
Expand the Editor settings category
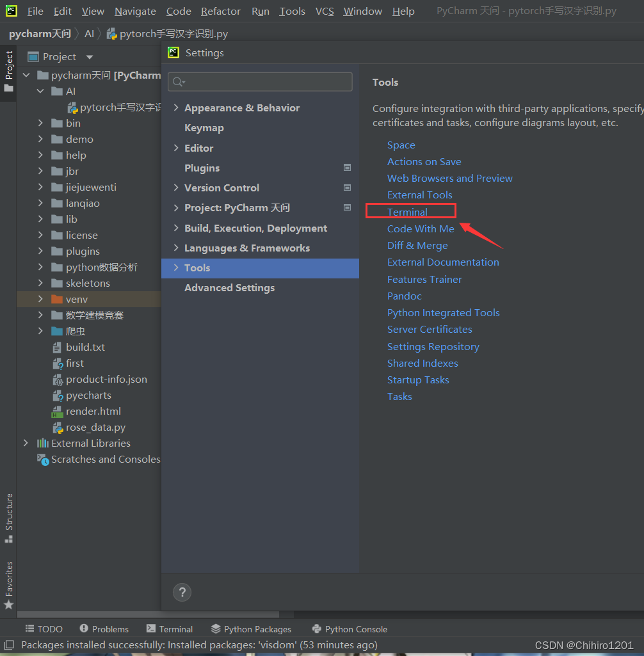point(176,148)
